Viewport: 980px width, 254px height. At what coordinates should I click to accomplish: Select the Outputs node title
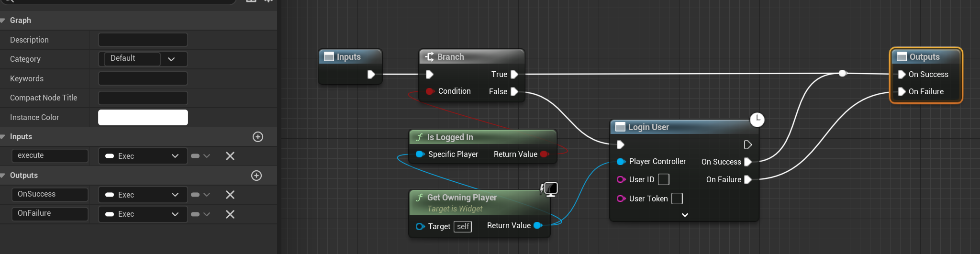click(x=924, y=57)
